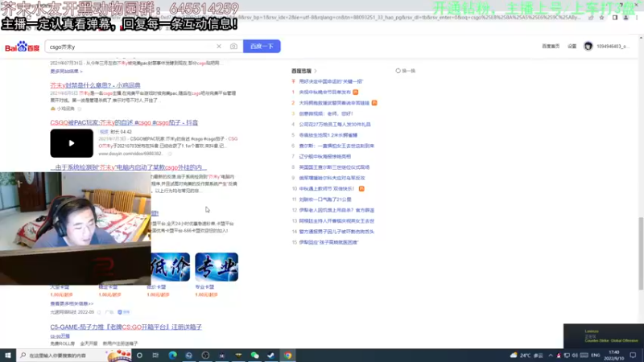Open 百度首页 link in the header
The height and width of the screenshot is (362, 644).
(x=551, y=47)
